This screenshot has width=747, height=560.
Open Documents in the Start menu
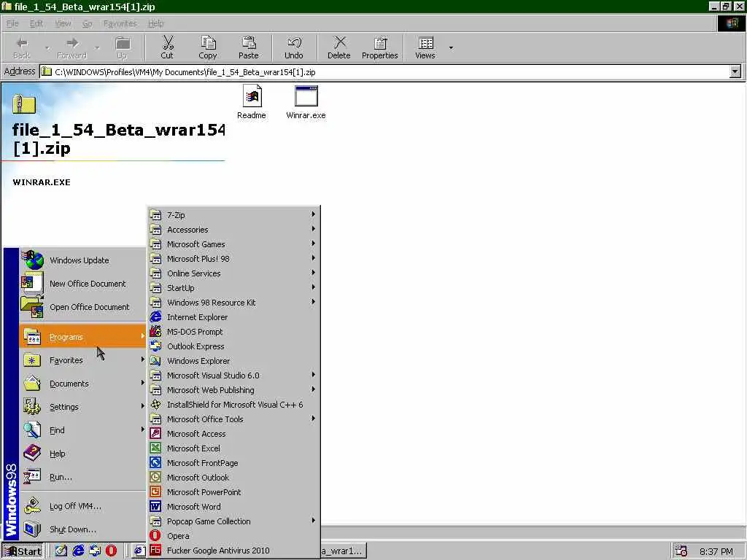pos(82,384)
